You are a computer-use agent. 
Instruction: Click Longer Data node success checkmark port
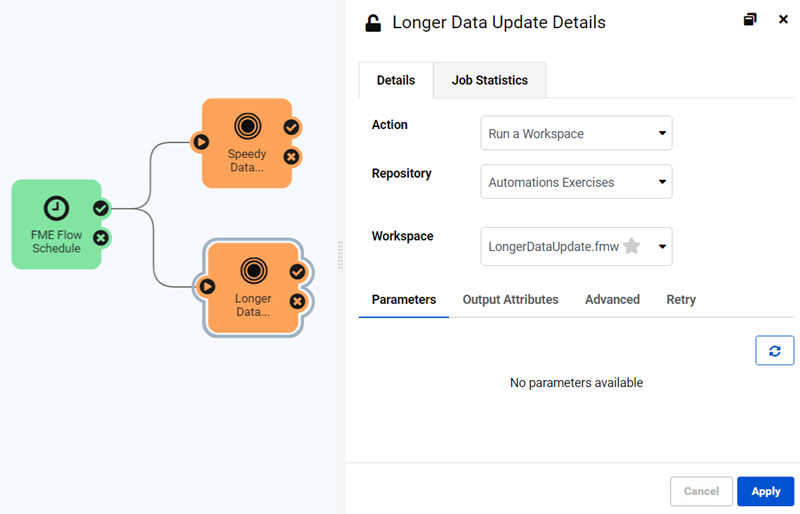click(x=297, y=272)
